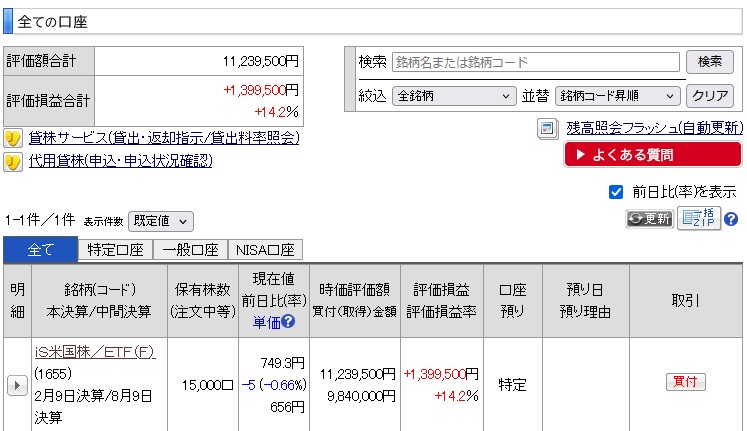
Task: Open 代用貸株(申込・申込状況確認) link
Action: 121,161
